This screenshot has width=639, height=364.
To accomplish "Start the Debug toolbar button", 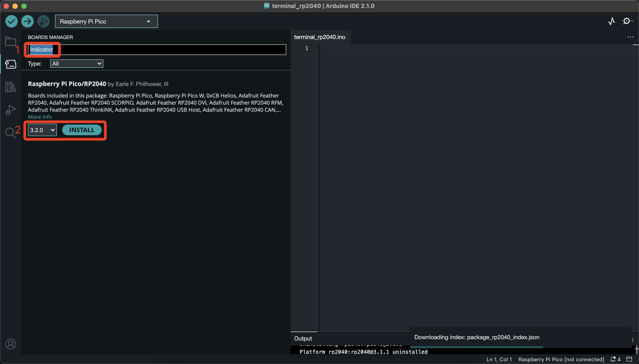I will pyautogui.click(x=43, y=21).
